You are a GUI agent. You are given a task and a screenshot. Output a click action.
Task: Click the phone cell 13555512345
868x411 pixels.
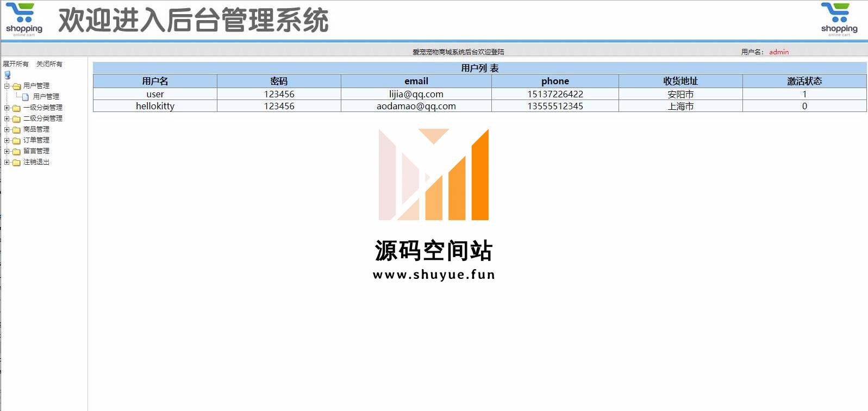(555, 106)
